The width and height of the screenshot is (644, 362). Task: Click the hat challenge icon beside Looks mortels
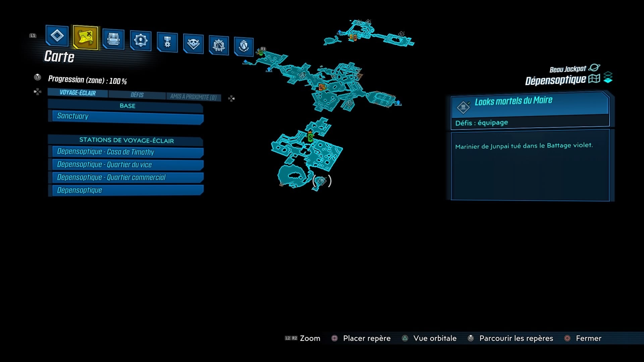coord(463,107)
